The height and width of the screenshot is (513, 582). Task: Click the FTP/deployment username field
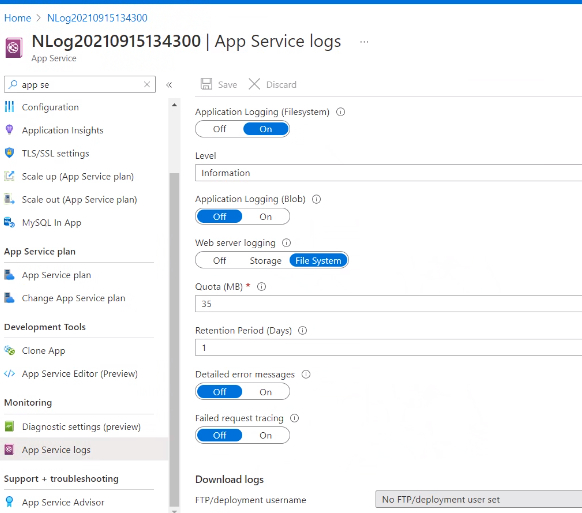(478, 499)
